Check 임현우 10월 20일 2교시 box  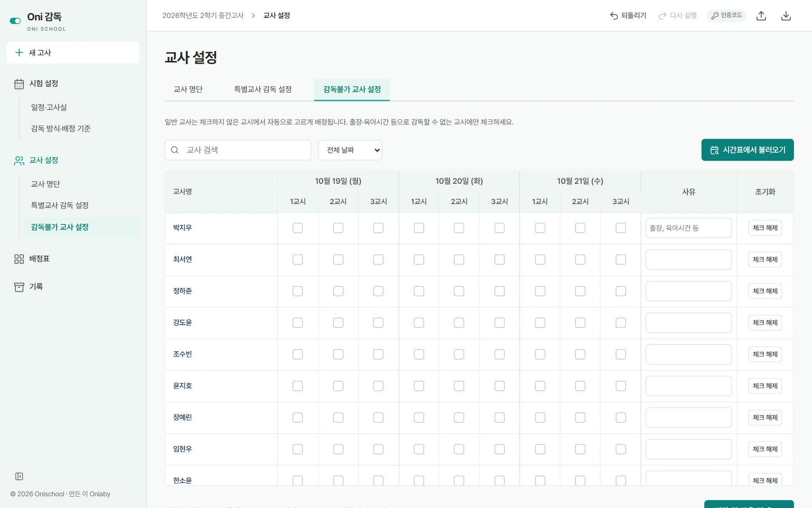click(x=459, y=449)
